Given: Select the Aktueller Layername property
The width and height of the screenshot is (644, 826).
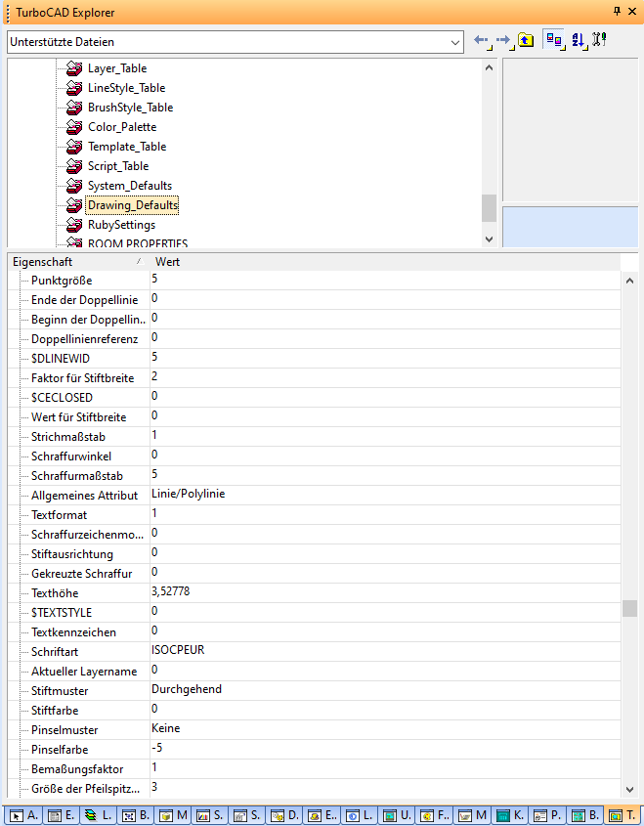Looking at the screenshot, I should (x=315, y=672).
